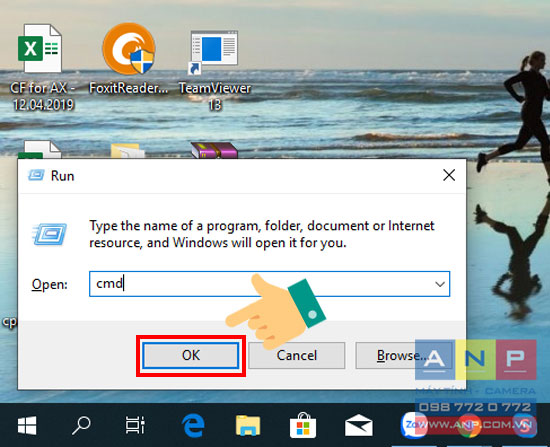Open the taskbar search magnifier

tap(81, 425)
